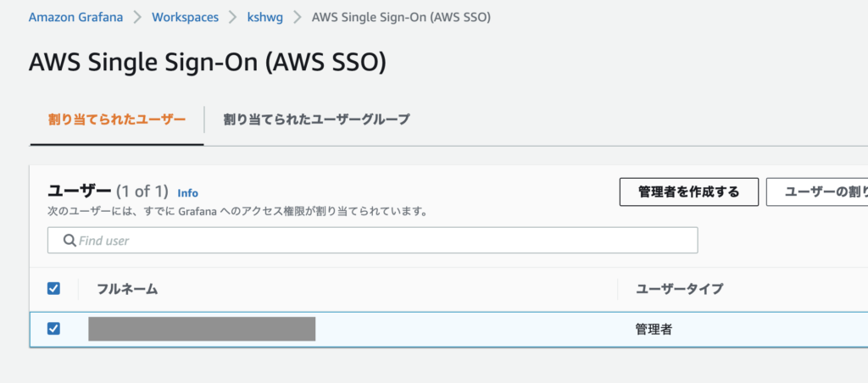This screenshot has width=868, height=383.
Task: Switch to the 割り当てられたユーザーグループ tab
Action: point(317,119)
